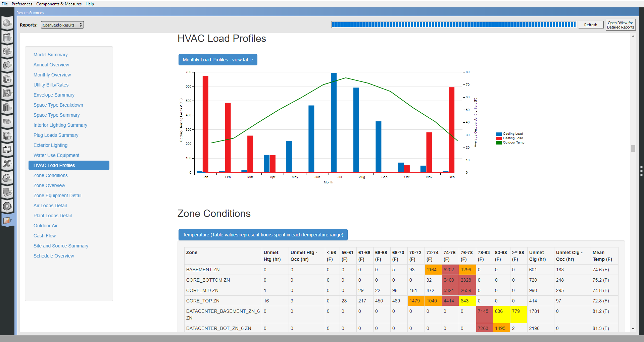Click Open DView for Detailed Reports
The width and height of the screenshot is (644, 342).
pyautogui.click(x=620, y=25)
